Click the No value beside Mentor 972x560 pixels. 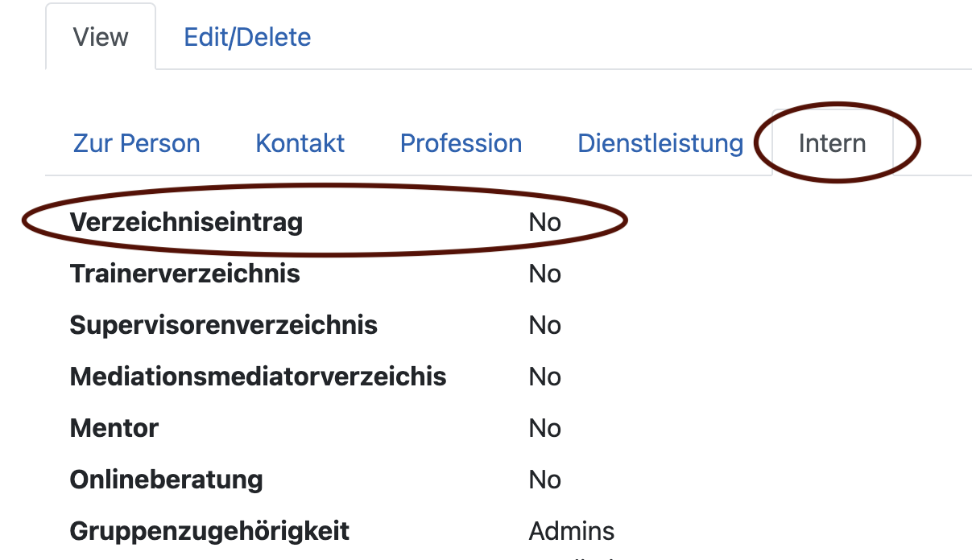(544, 428)
